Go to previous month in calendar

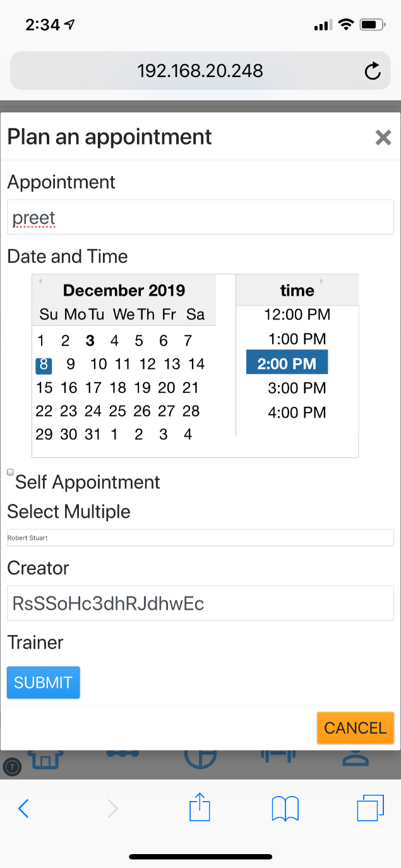pyautogui.click(x=40, y=281)
